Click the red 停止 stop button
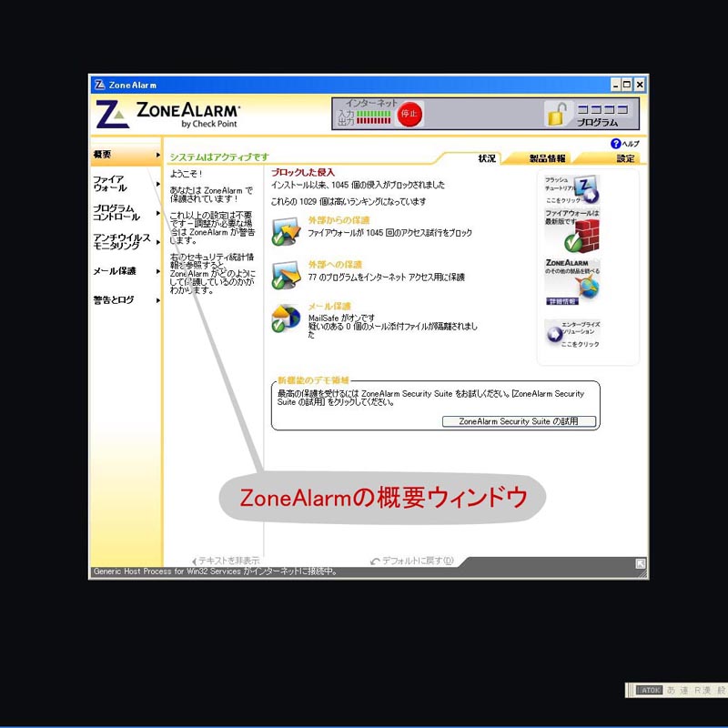 [x=409, y=114]
